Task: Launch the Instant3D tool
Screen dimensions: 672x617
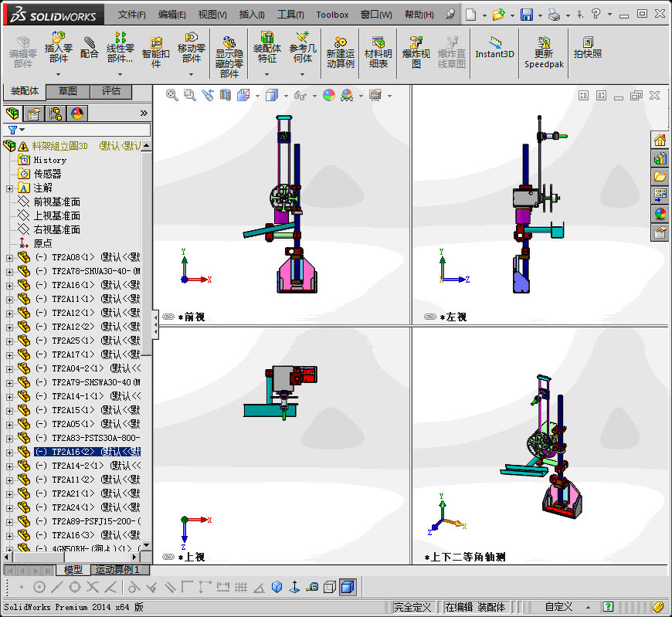Action: 494,47
